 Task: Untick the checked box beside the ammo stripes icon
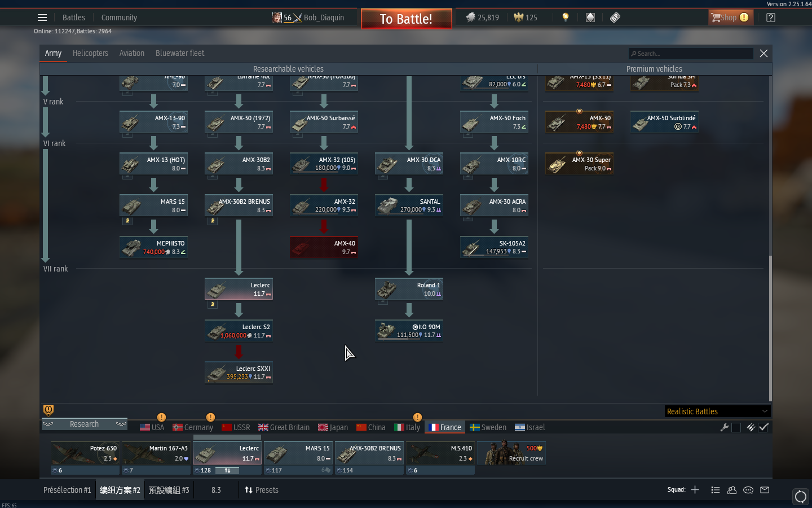(764, 427)
